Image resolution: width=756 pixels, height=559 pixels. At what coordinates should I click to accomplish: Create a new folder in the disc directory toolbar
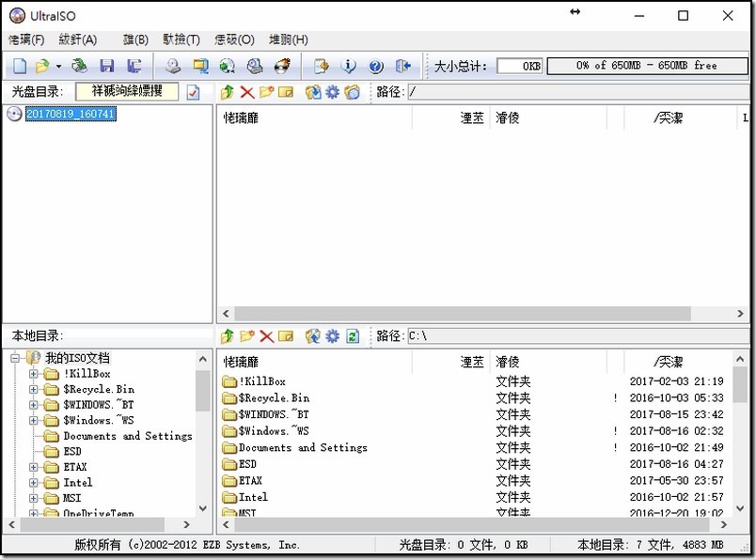click(266, 91)
